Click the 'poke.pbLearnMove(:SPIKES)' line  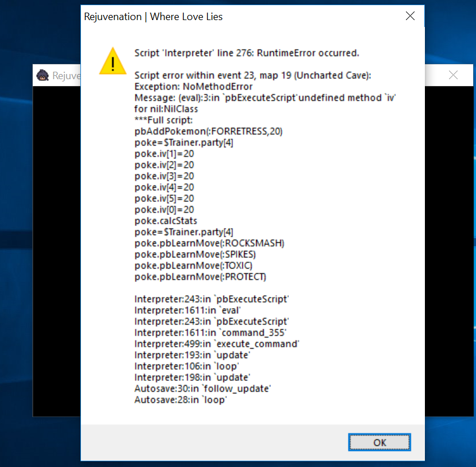tap(195, 254)
